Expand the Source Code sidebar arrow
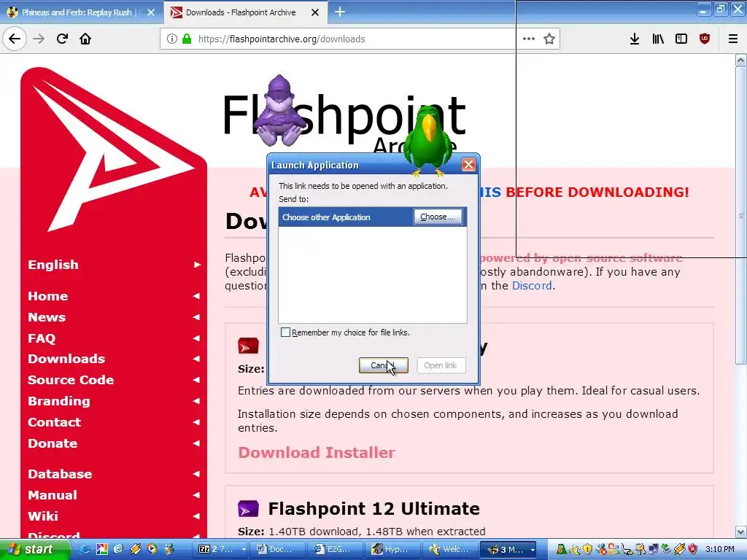The image size is (747, 560). coord(197,380)
